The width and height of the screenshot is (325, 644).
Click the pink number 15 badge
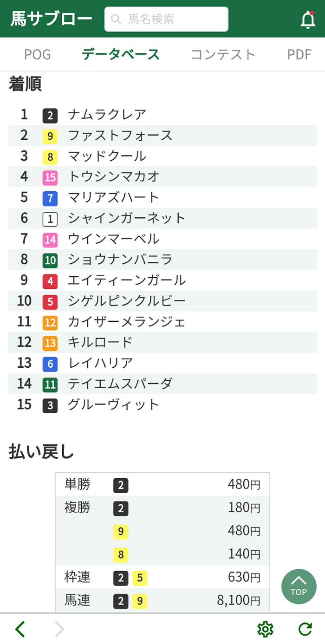tap(50, 177)
